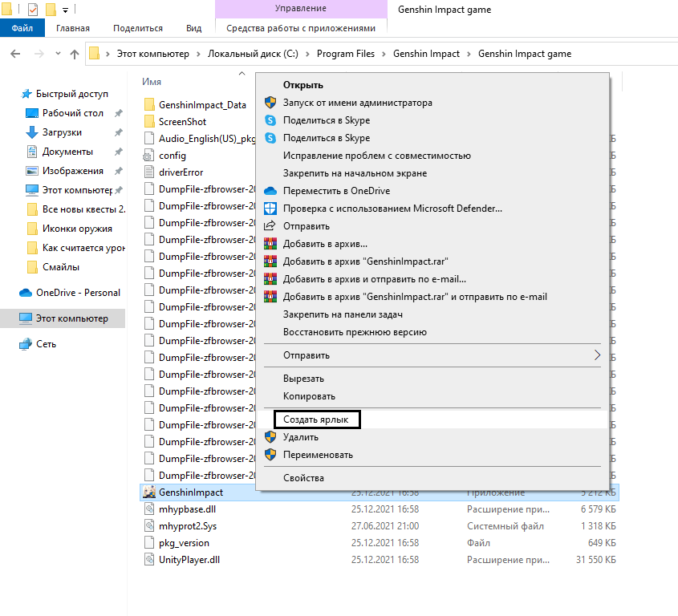678x616 pixels.
Task: Click the mhypbase.dll file icon
Action: point(149,509)
